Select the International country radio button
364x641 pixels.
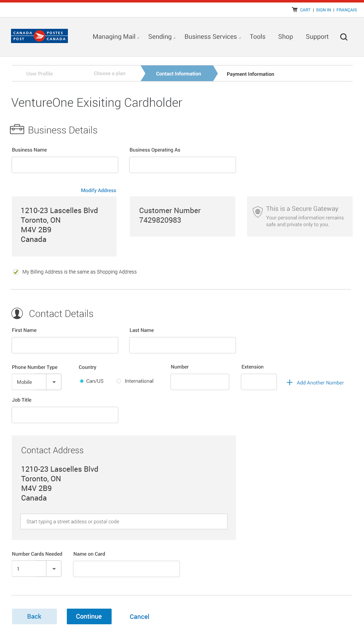point(119,381)
